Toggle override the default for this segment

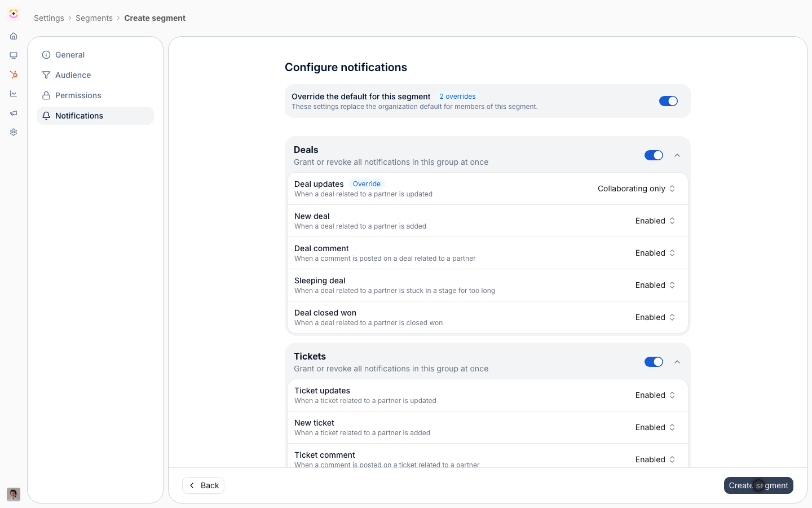668,101
